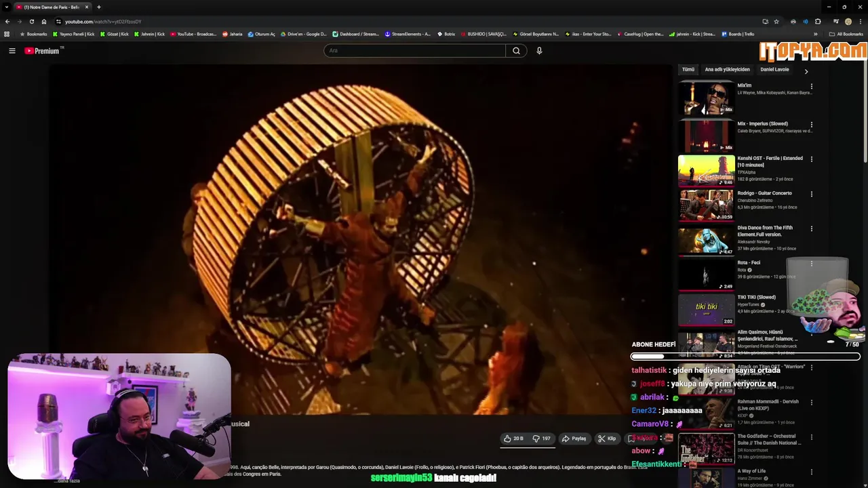Select the Tümü filter chip
This screenshot has width=868, height=488.
(x=688, y=70)
